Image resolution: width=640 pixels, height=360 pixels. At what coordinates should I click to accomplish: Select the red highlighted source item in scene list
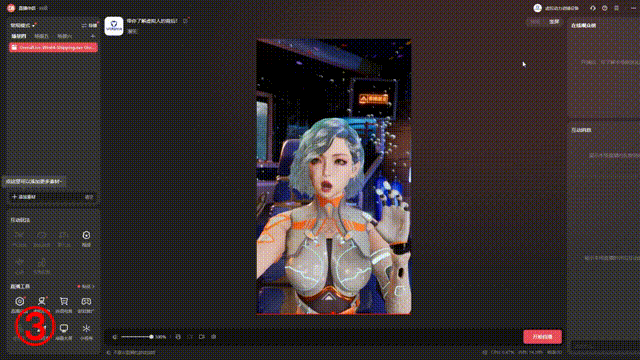coord(53,48)
